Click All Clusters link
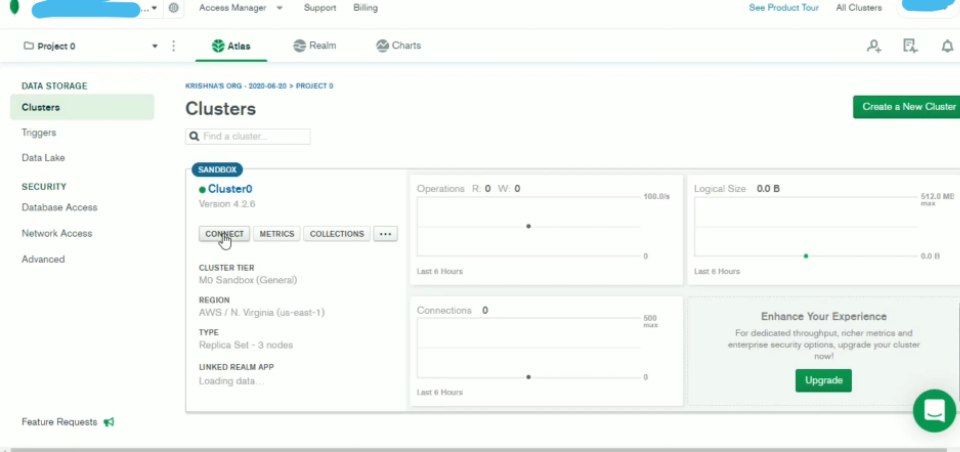Screen dimensions: 960x452 [859, 8]
